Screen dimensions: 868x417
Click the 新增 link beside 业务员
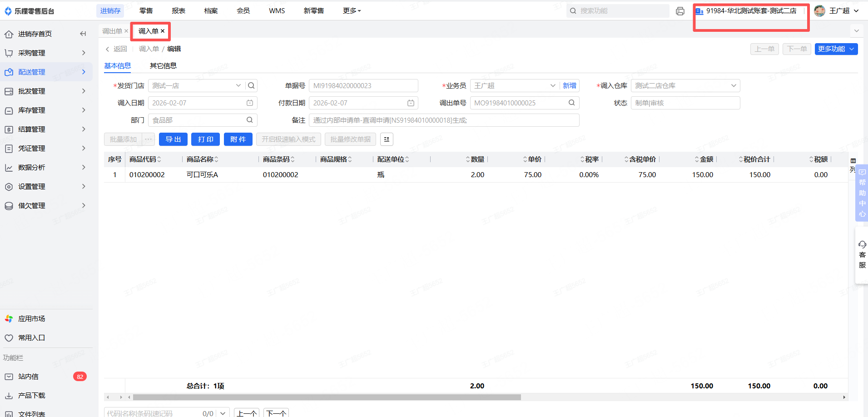click(x=569, y=86)
